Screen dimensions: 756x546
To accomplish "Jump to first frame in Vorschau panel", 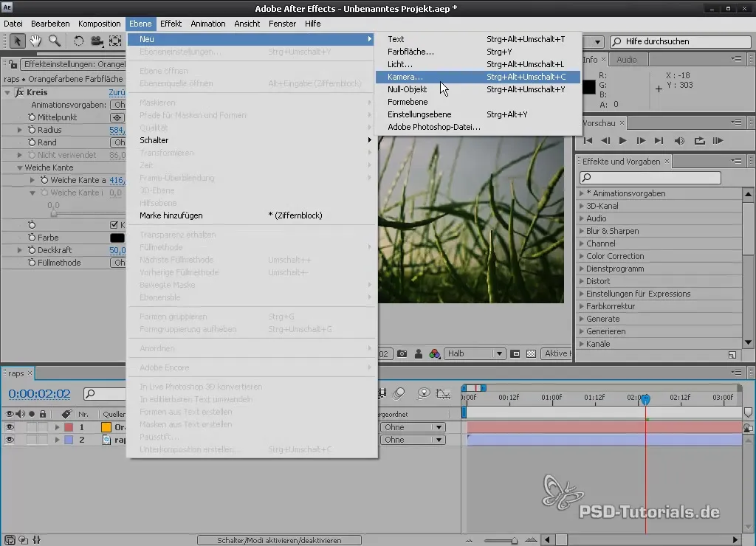I will 588,141.
